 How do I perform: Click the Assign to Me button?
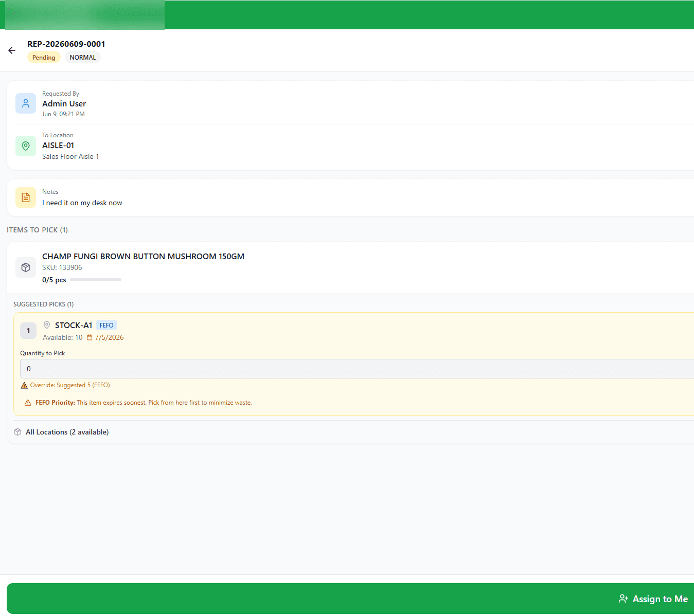click(350, 599)
